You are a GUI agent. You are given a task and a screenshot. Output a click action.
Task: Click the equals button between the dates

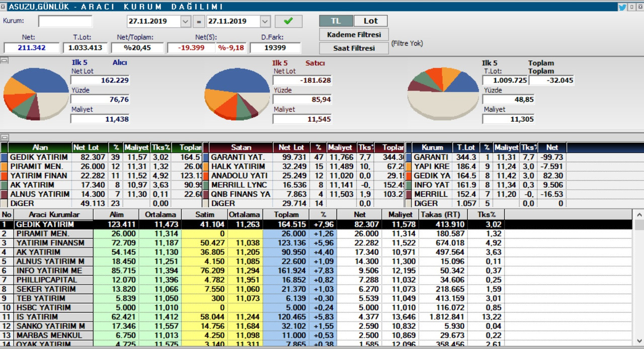pos(199,21)
